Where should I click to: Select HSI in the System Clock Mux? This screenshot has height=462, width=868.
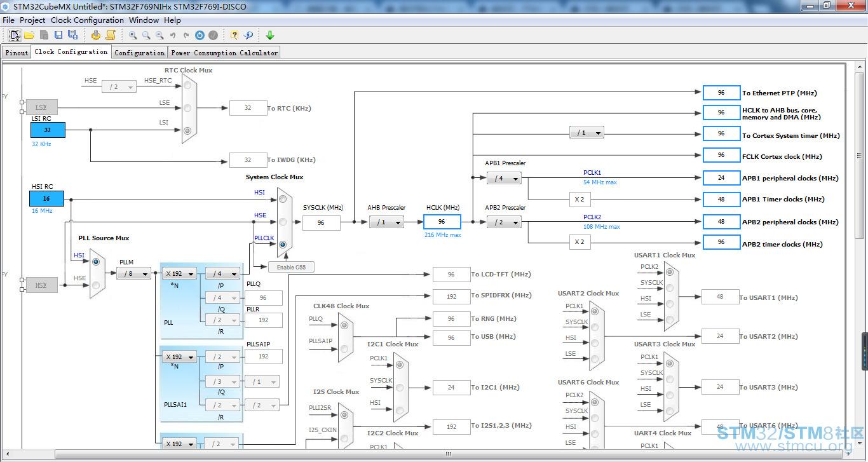pyautogui.click(x=283, y=200)
